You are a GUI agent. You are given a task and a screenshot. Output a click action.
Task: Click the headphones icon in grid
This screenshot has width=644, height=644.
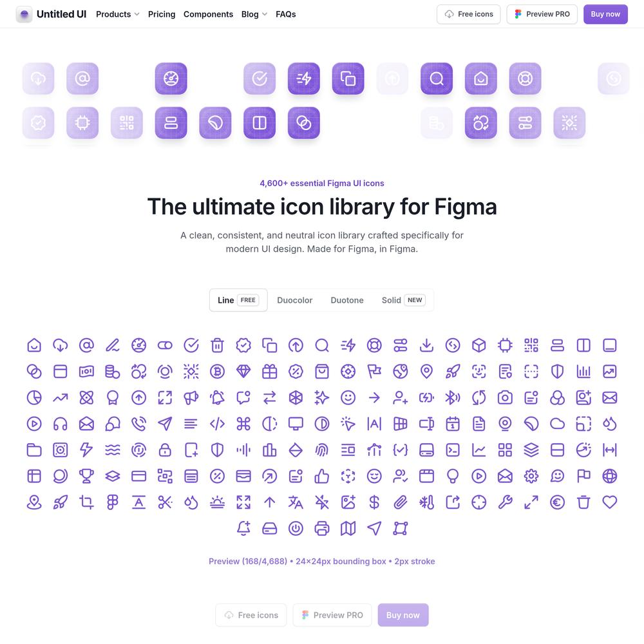pos(61,424)
